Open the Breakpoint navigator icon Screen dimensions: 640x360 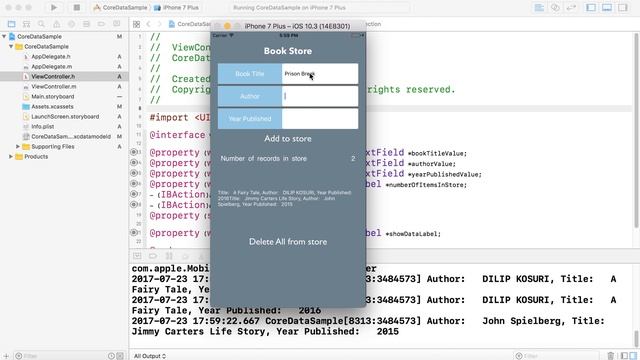(x=101, y=24)
